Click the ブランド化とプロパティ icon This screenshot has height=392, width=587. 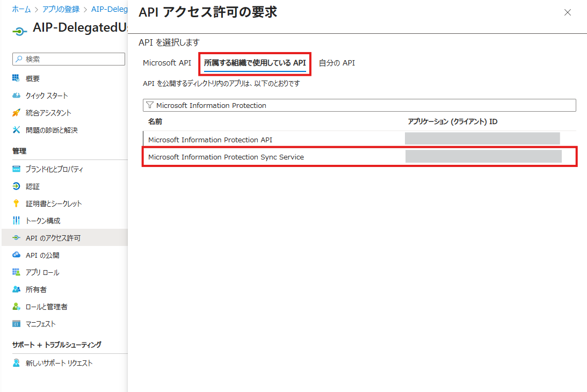pos(16,169)
